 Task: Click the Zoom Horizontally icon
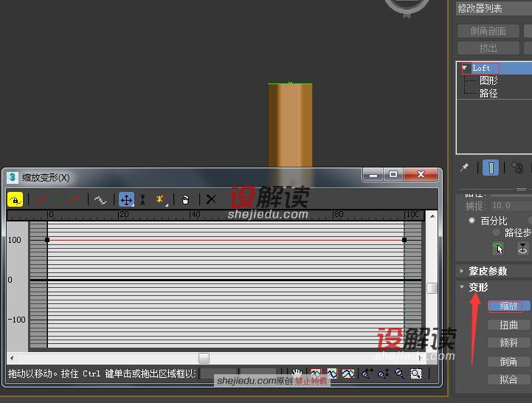coord(367,373)
